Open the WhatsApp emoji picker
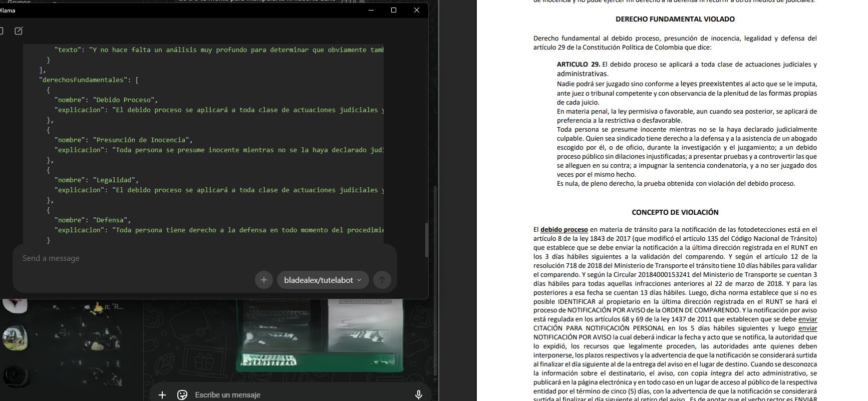Image resolution: width=868 pixels, height=401 pixels. click(x=182, y=395)
